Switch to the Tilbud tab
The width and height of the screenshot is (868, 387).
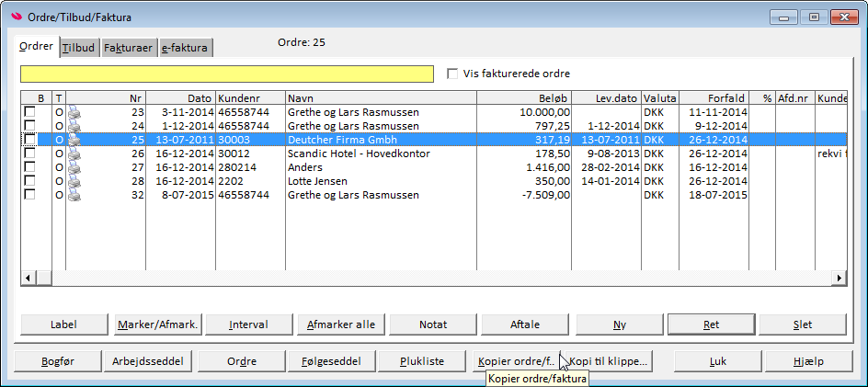coord(78,48)
